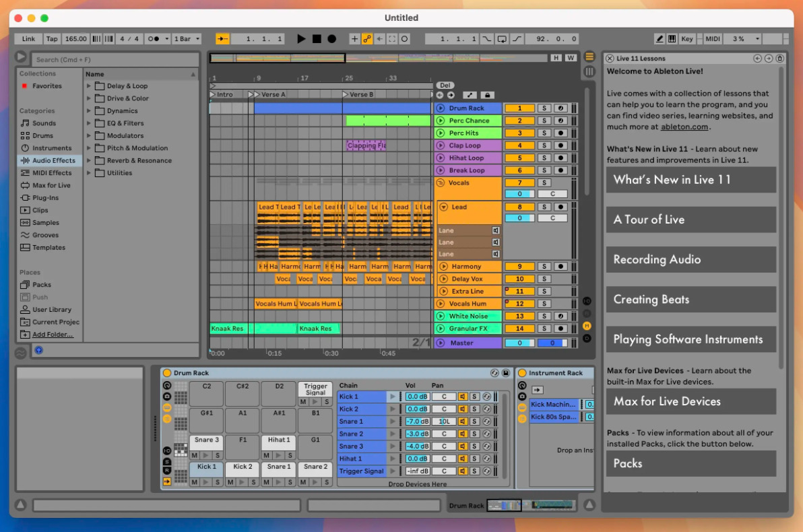The height and width of the screenshot is (532, 803).
Task: Disable track 3 activator for Perc Hits
Action: point(519,133)
